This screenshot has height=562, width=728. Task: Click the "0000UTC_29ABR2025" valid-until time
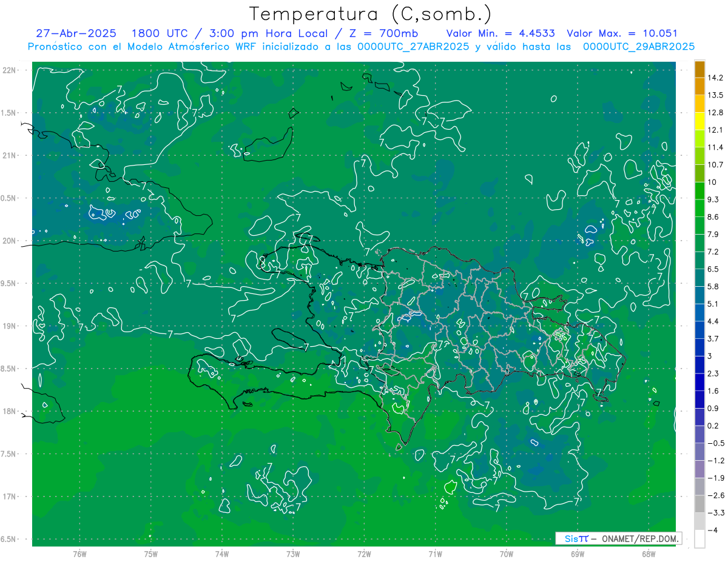(639, 46)
